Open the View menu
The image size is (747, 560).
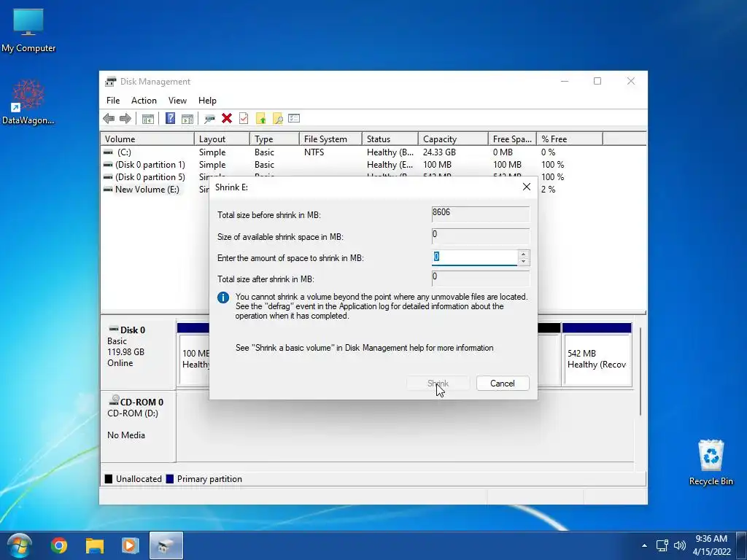(177, 101)
